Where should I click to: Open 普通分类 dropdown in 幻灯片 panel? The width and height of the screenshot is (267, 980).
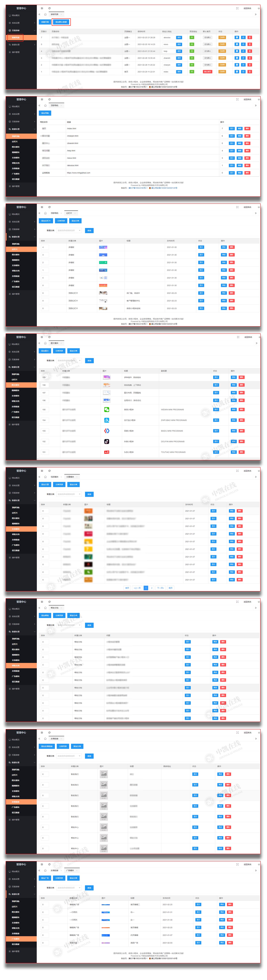point(69,230)
